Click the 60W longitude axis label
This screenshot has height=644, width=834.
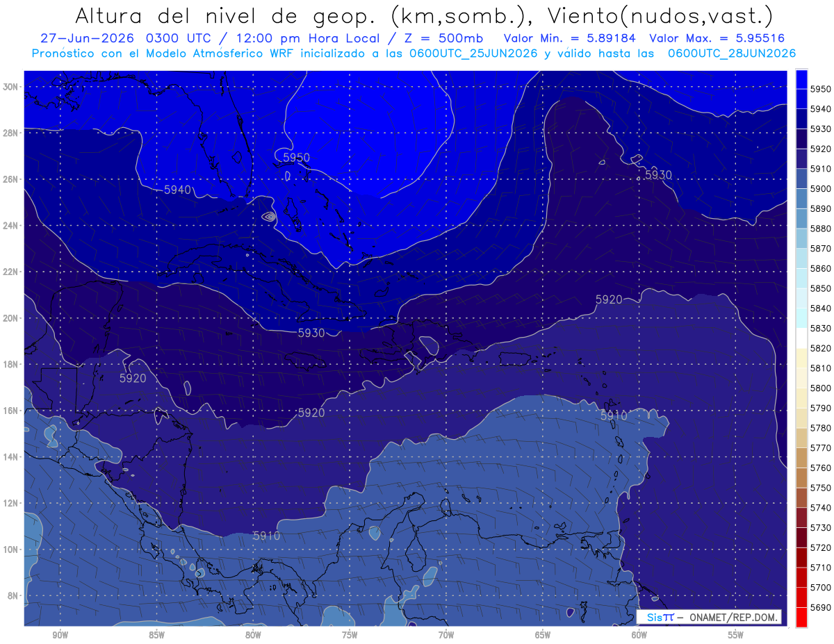coord(639,635)
